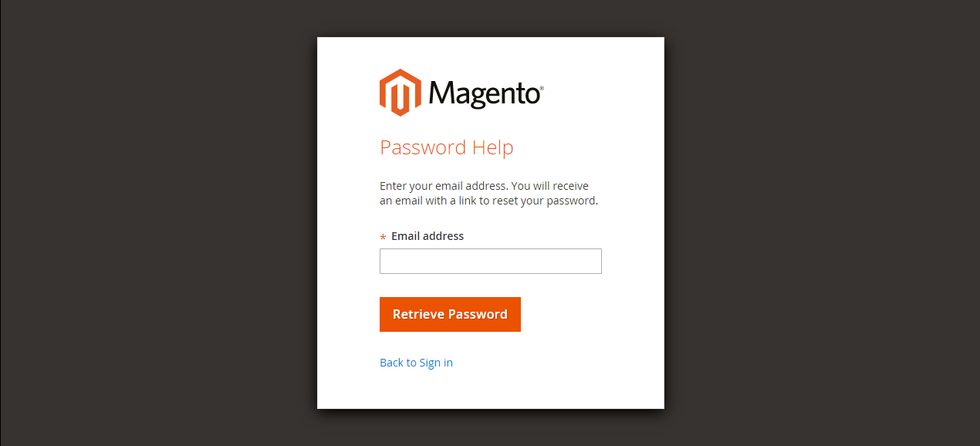Click the red required asterisk
Image resolution: width=980 pixels, height=446 pixels.
pos(383,238)
